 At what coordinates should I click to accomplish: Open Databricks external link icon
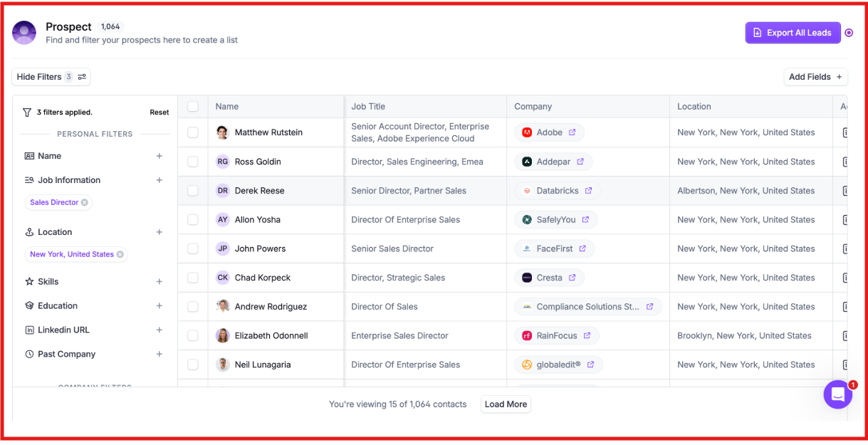pos(589,191)
